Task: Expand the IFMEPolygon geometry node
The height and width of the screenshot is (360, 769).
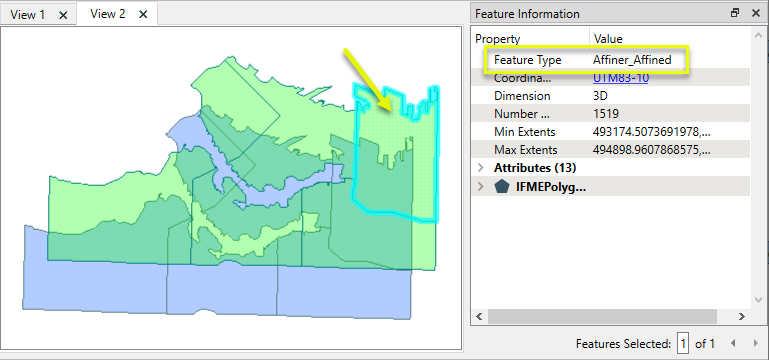Action: pyautogui.click(x=481, y=187)
